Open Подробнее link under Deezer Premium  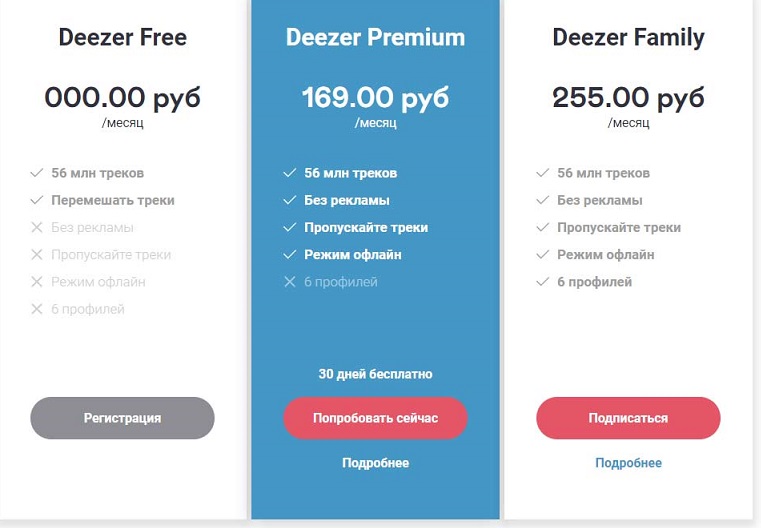point(375,463)
